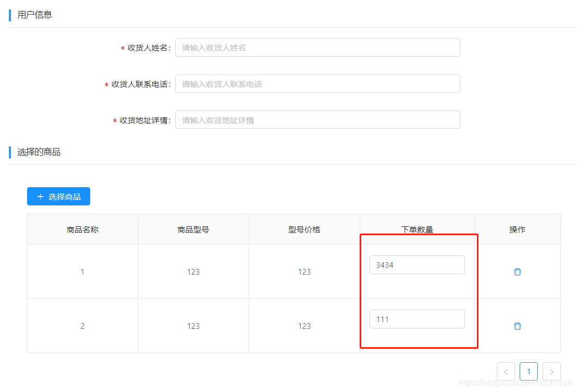Click the 商品型号 column header
The width and height of the screenshot is (577, 392).
coord(193,229)
